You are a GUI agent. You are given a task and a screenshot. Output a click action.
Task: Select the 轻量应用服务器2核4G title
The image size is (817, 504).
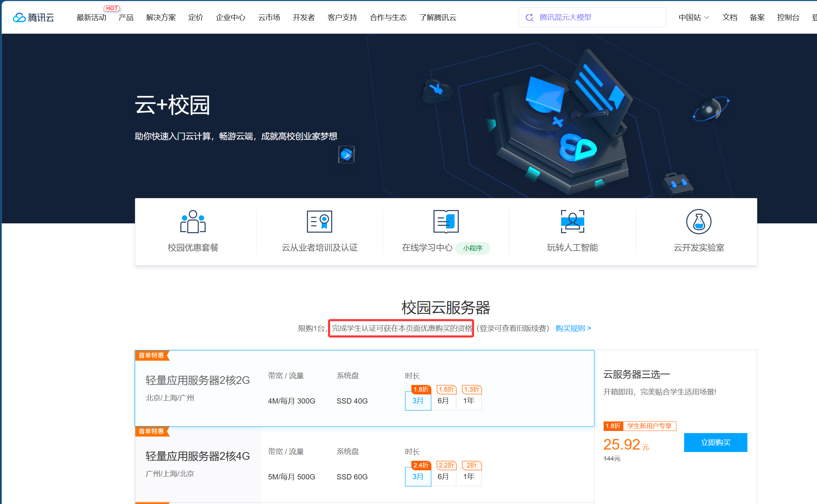pyautogui.click(x=198, y=456)
